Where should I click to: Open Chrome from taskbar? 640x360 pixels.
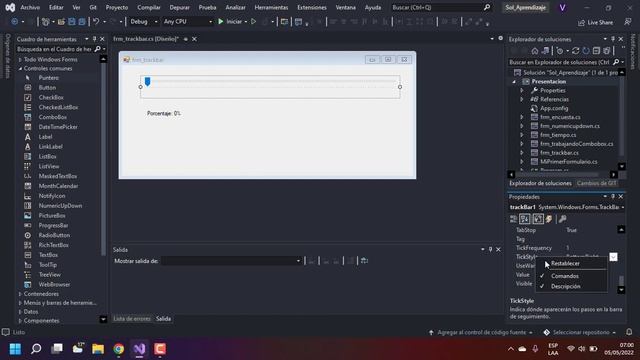119,349
